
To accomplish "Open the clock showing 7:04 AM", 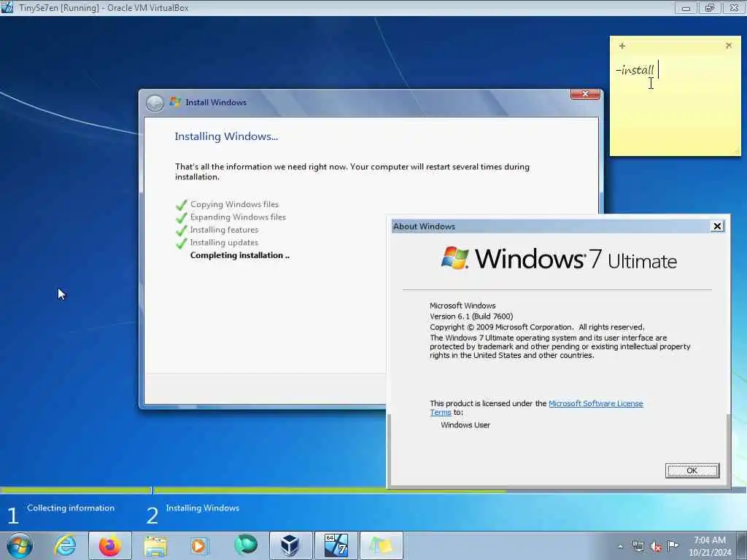I will coord(709,540).
